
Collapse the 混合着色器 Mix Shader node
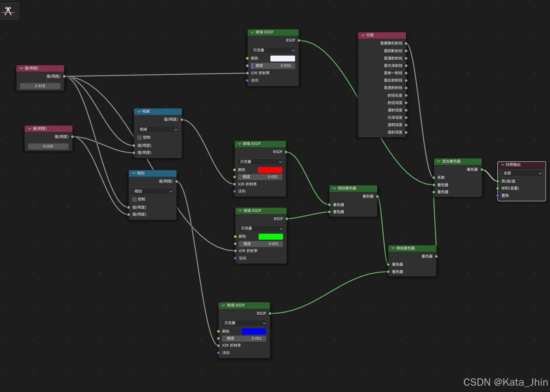pyautogui.click(x=438, y=162)
